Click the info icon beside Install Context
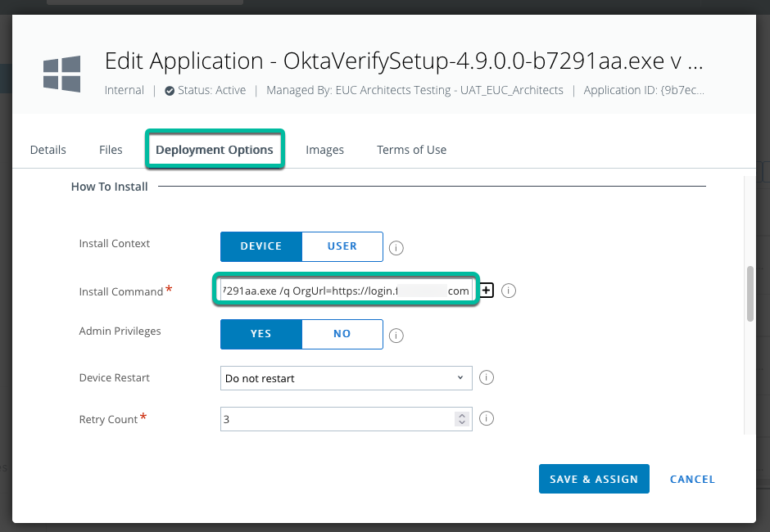The image size is (770, 532). click(x=396, y=248)
